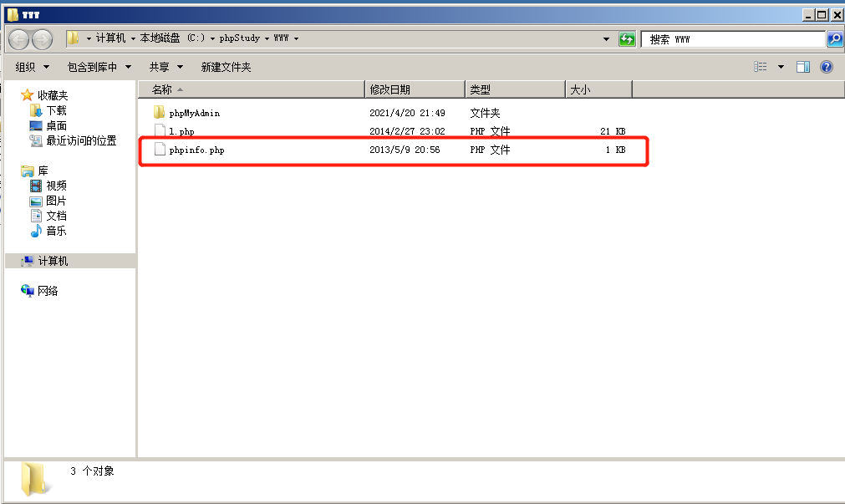Screen dimensions: 845x504
Task: Navigate to 本地磁盘 (C:) in the address bar
Action: (x=172, y=38)
